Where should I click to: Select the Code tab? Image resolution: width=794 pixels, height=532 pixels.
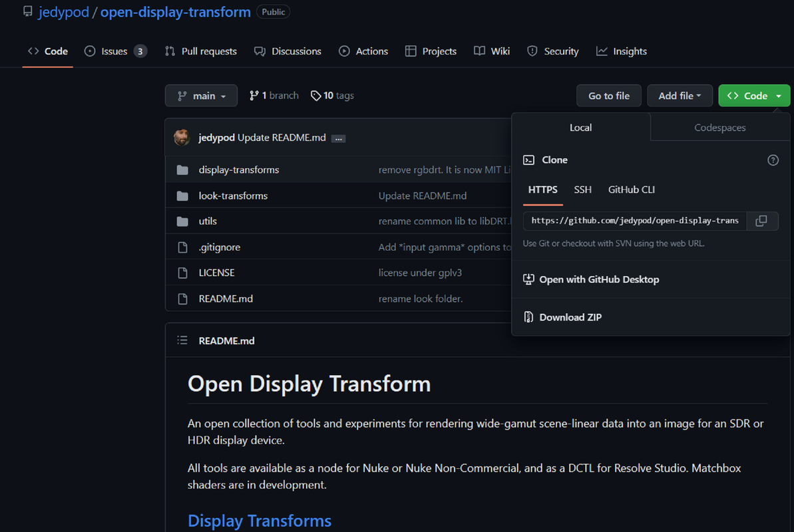coord(48,51)
